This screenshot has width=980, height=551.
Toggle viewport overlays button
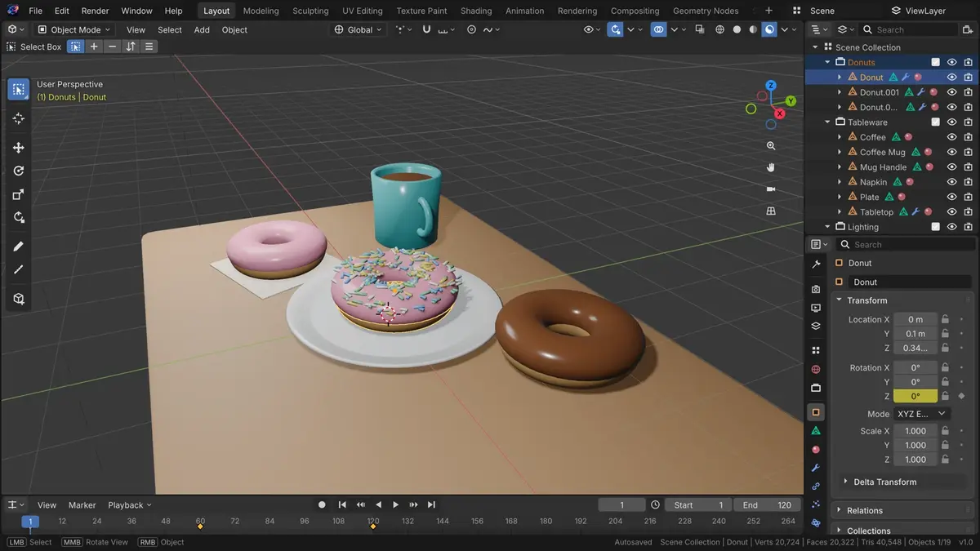pos(658,29)
